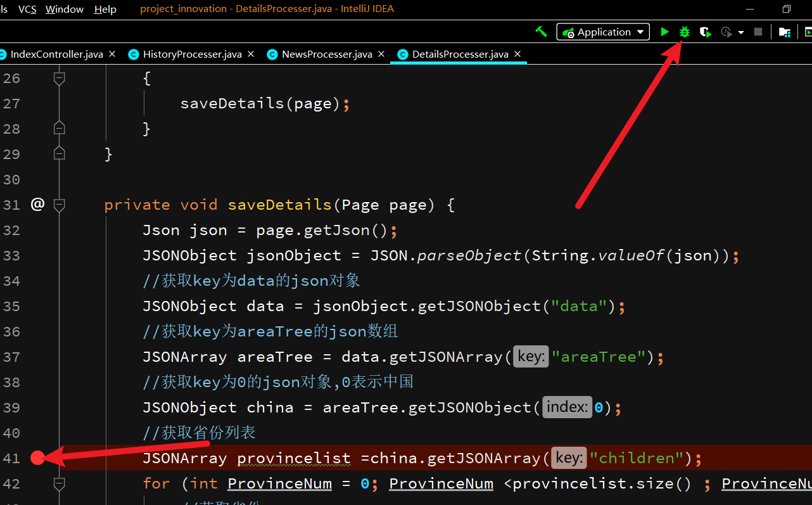Viewport: 812px width, 505px height.
Task: Click provincelist.size() on line 42
Action: coord(602,483)
